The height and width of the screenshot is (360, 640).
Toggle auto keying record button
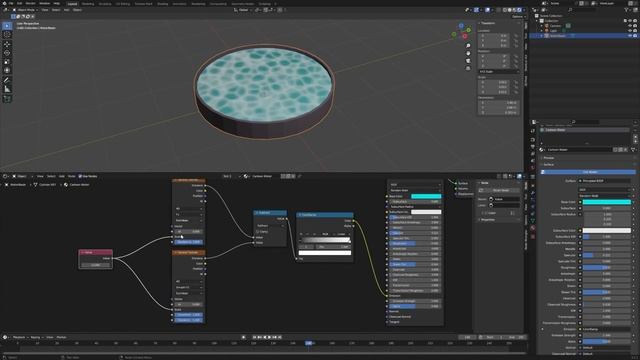[x=244, y=337]
